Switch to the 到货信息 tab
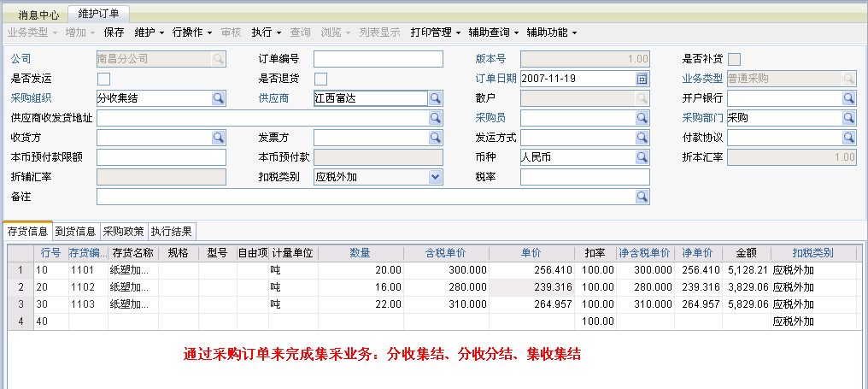This screenshot has width=868, height=389. tap(75, 231)
